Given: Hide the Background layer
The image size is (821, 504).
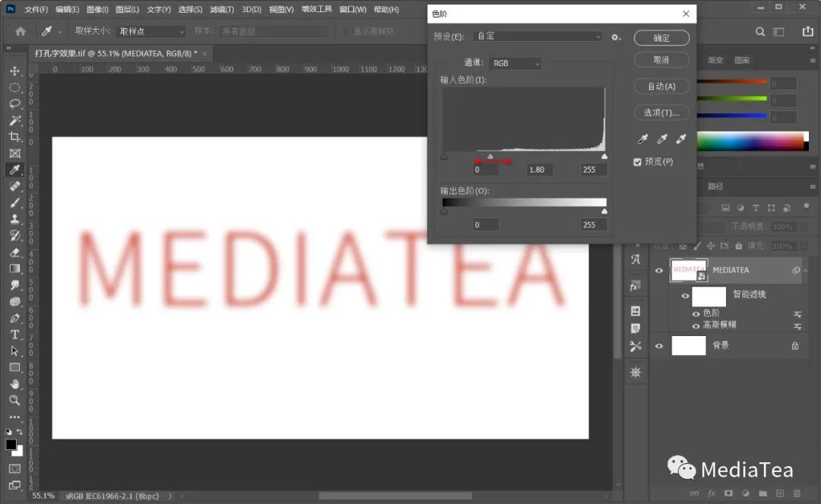Looking at the screenshot, I should [x=658, y=346].
